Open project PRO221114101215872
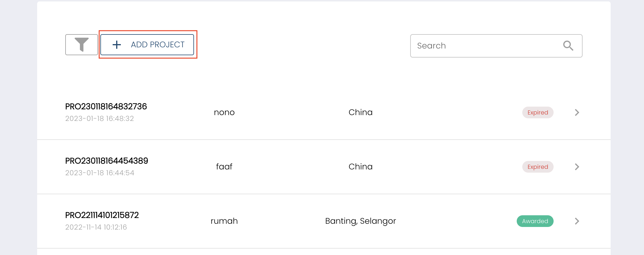The image size is (644, 255). [x=102, y=215]
